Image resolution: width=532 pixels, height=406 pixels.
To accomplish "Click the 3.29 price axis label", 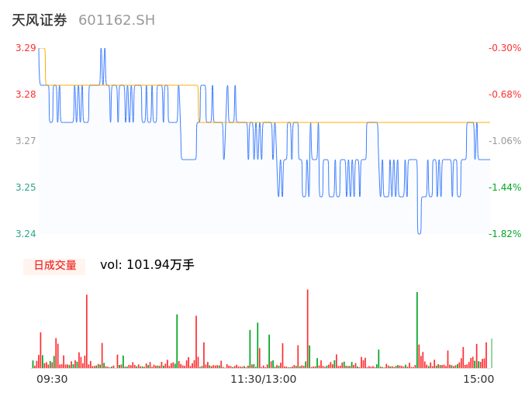I will pos(26,48).
